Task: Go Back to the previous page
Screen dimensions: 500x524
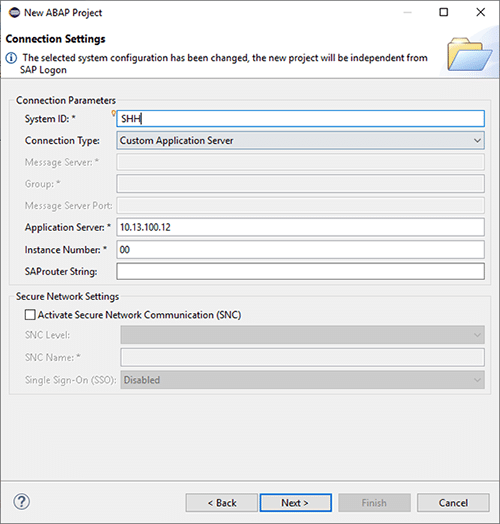Action: [222, 503]
